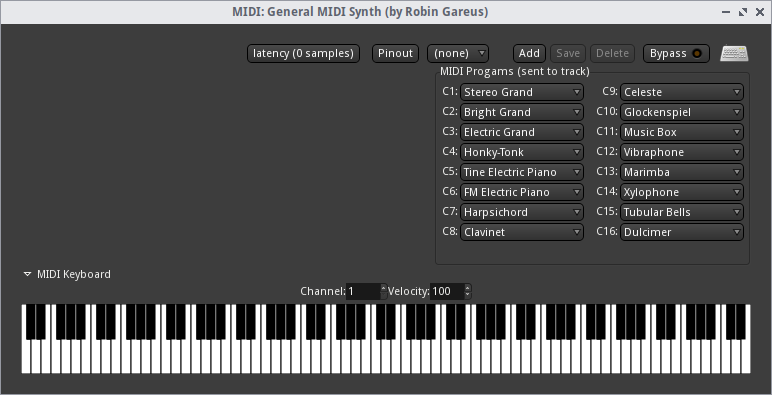Open the C5 Tine Electric Piano dropdown
772x395 pixels.
pyautogui.click(x=522, y=172)
